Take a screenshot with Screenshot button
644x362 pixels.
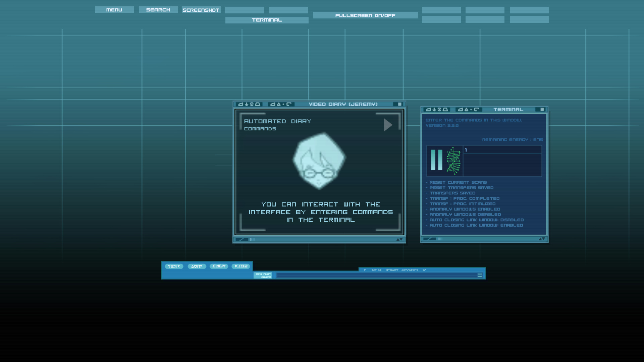[x=201, y=10]
